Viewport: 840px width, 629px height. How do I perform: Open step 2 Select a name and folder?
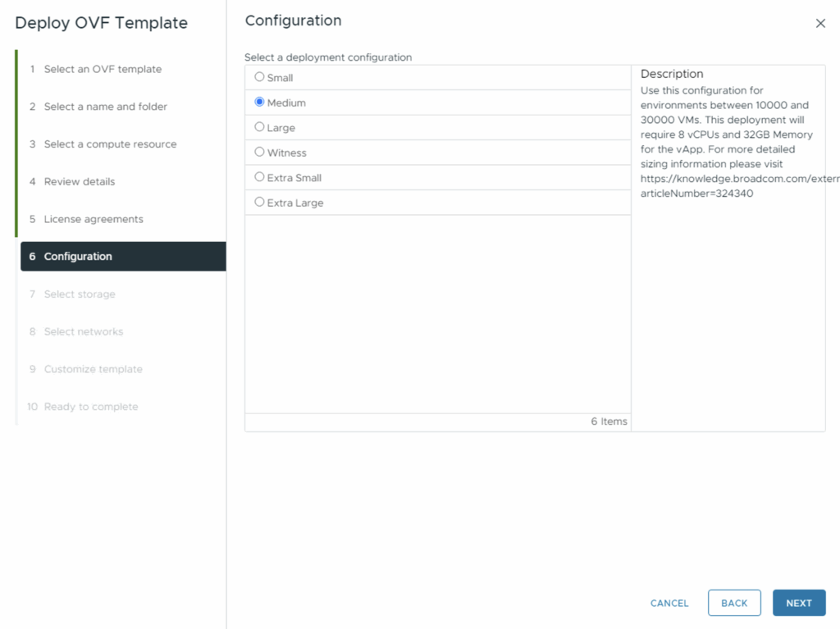click(x=105, y=107)
